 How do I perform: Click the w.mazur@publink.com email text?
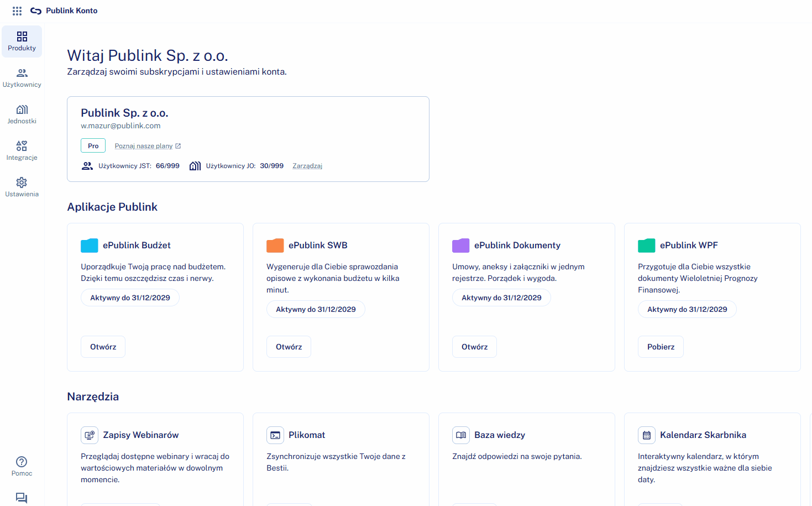[x=121, y=126]
